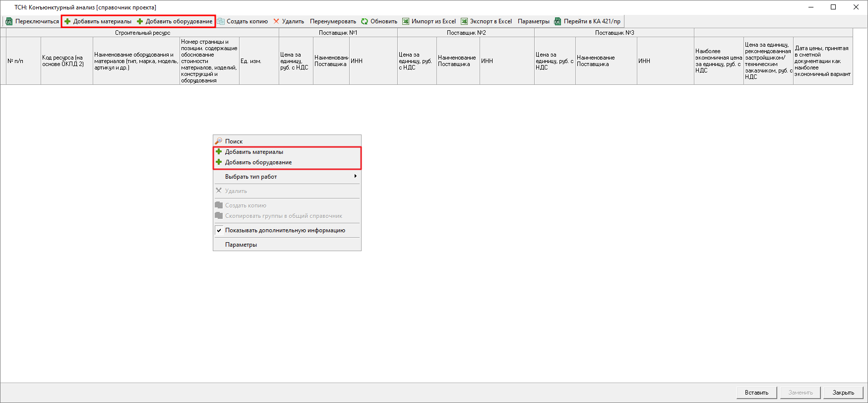
Task: Toggle Показывать дополнительную информацию checkmark
Action: pyautogui.click(x=219, y=230)
